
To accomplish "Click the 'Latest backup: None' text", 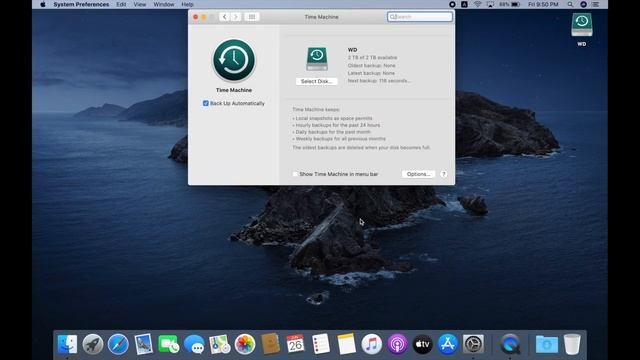I will (371, 73).
